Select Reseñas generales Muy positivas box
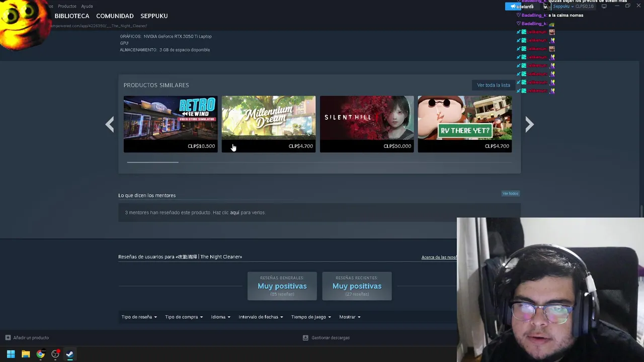 (282, 286)
